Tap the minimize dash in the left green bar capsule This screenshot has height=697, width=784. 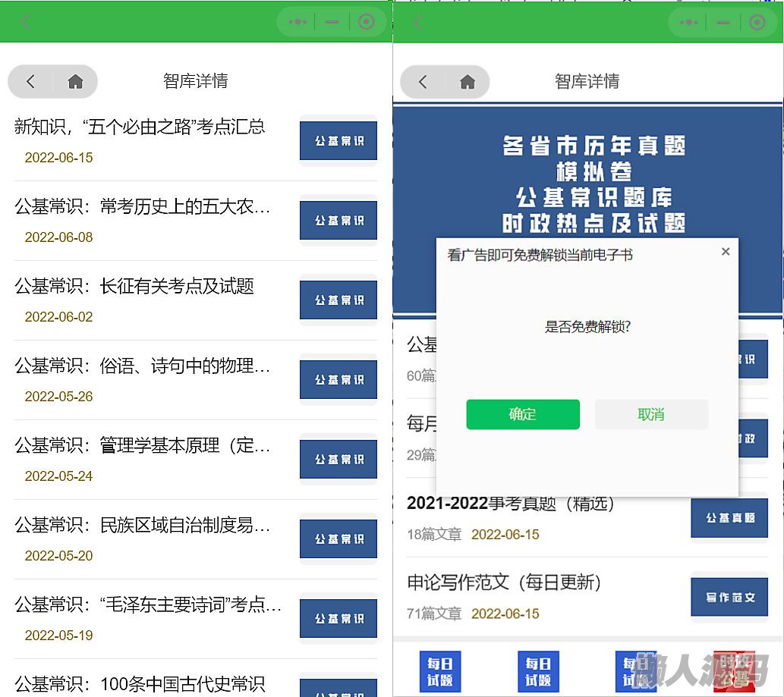coord(332,22)
